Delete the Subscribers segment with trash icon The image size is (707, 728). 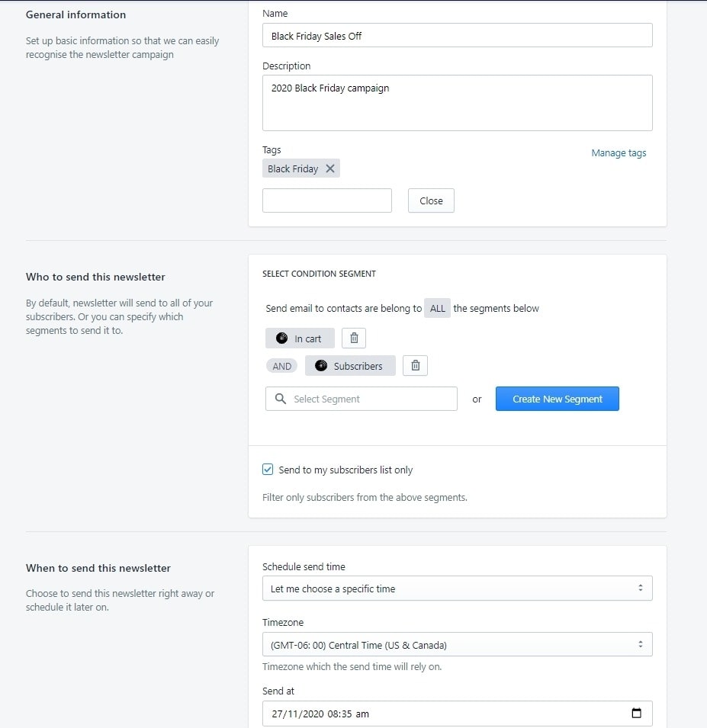415,366
